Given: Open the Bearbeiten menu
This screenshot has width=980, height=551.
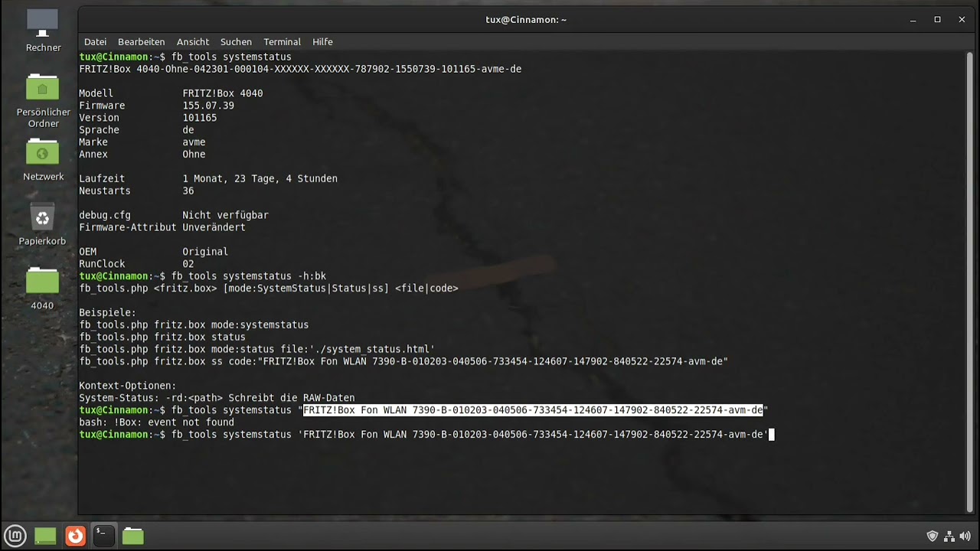Looking at the screenshot, I should [x=141, y=42].
